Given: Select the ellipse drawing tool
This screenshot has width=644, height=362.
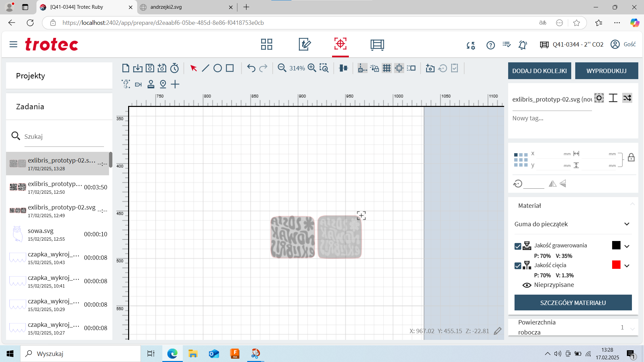Looking at the screenshot, I should click(x=218, y=68).
